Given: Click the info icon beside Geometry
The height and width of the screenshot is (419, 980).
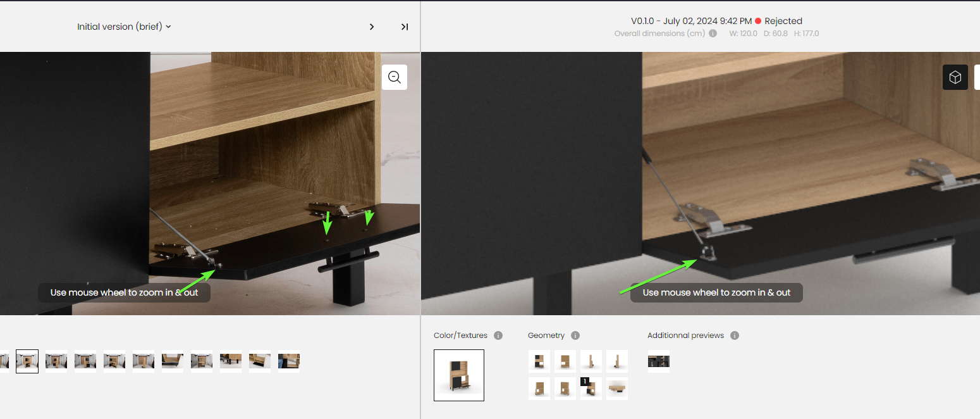Looking at the screenshot, I should tap(575, 335).
